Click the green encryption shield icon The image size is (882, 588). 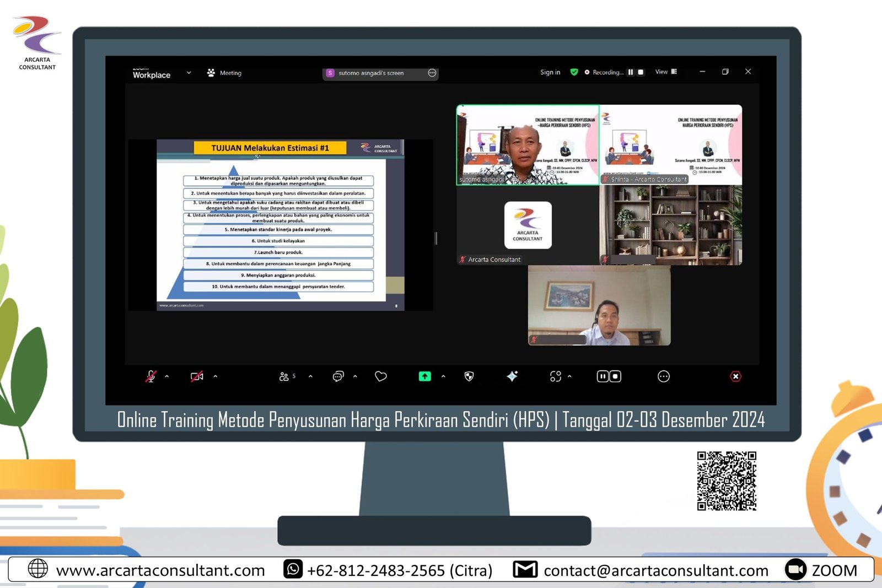click(x=574, y=72)
